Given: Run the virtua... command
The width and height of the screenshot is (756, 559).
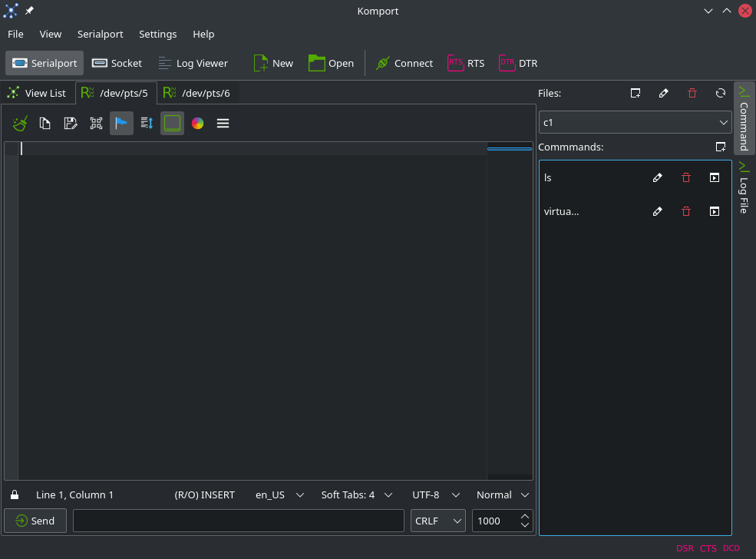Looking at the screenshot, I should pos(715,211).
